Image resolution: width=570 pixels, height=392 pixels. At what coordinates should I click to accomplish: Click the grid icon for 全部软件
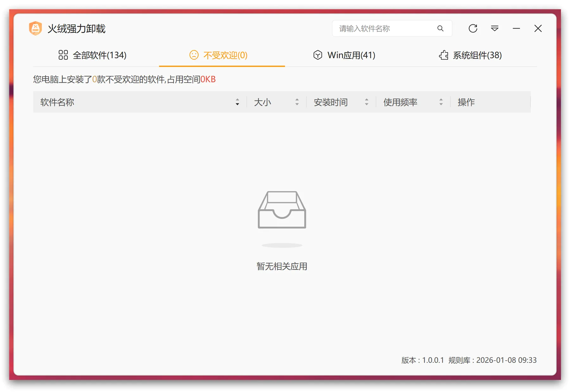(63, 55)
